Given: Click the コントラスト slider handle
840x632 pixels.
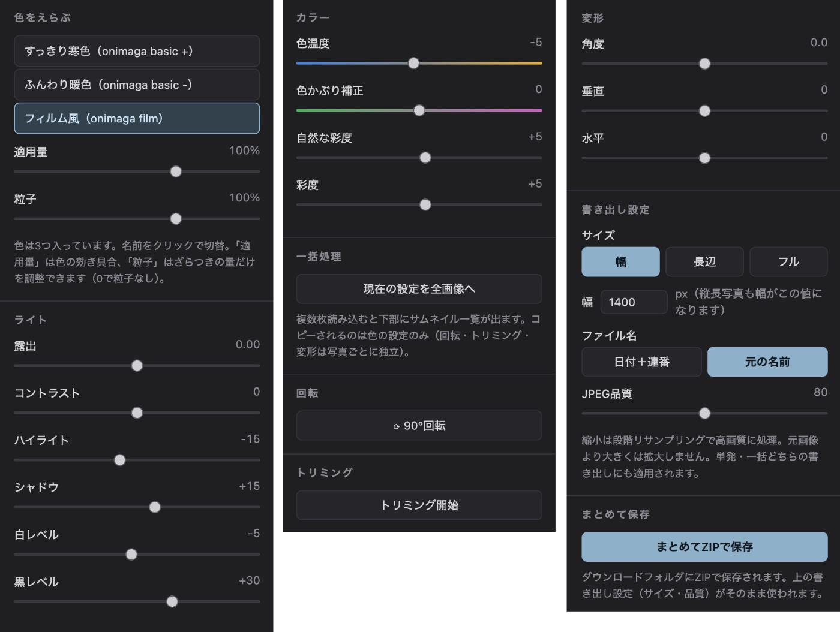Looking at the screenshot, I should pyautogui.click(x=137, y=413).
